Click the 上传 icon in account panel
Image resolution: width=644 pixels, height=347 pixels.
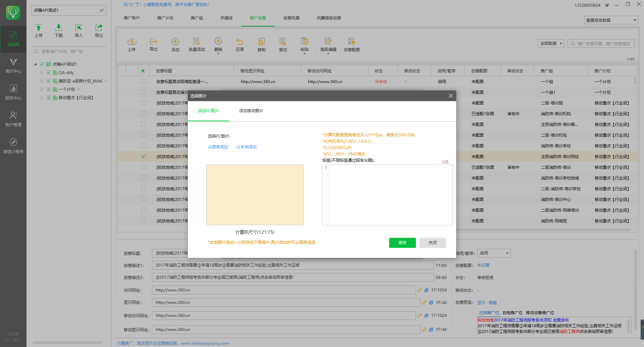click(x=39, y=27)
